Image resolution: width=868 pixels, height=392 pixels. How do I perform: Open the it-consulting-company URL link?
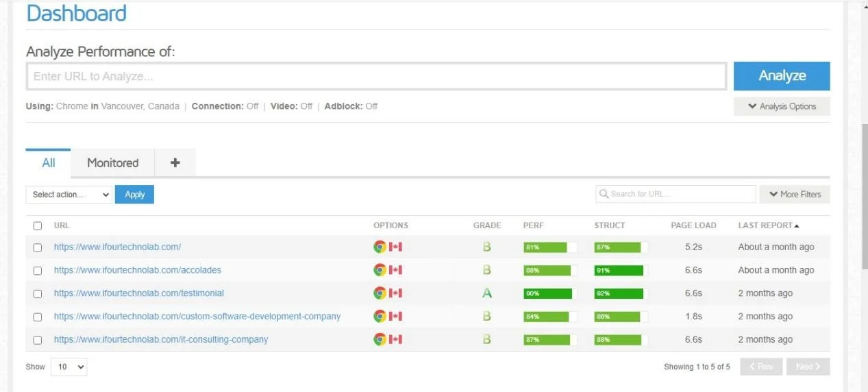tap(161, 339)
